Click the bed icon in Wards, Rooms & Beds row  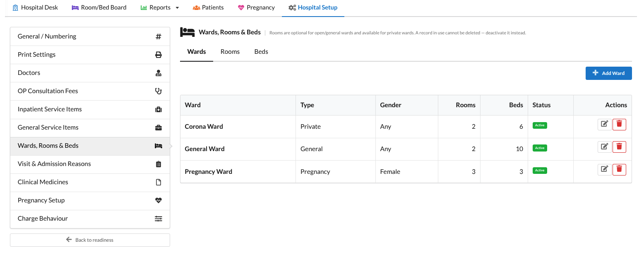(158, 146)
